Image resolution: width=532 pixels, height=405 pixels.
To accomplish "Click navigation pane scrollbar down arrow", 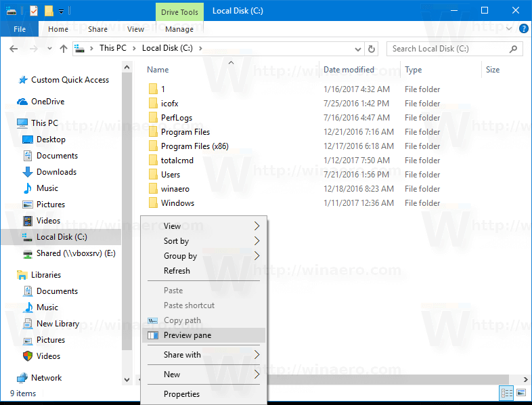I will click(x=127, y=380).
